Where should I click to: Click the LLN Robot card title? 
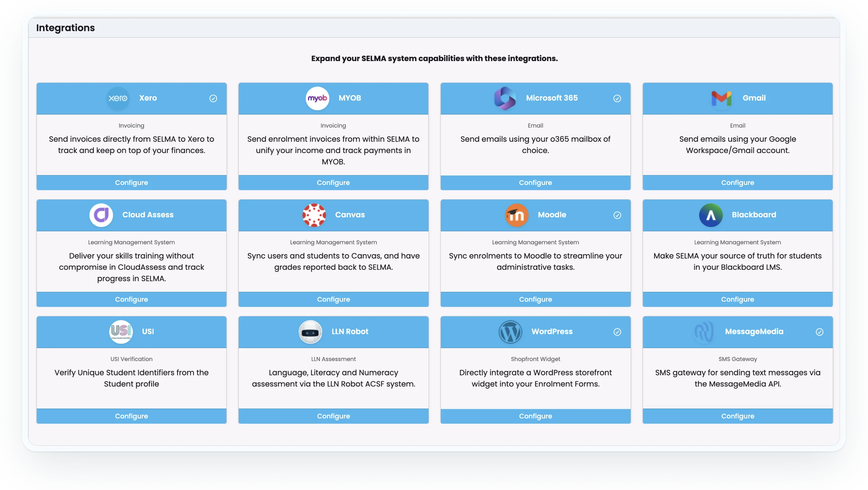[350, 332]
